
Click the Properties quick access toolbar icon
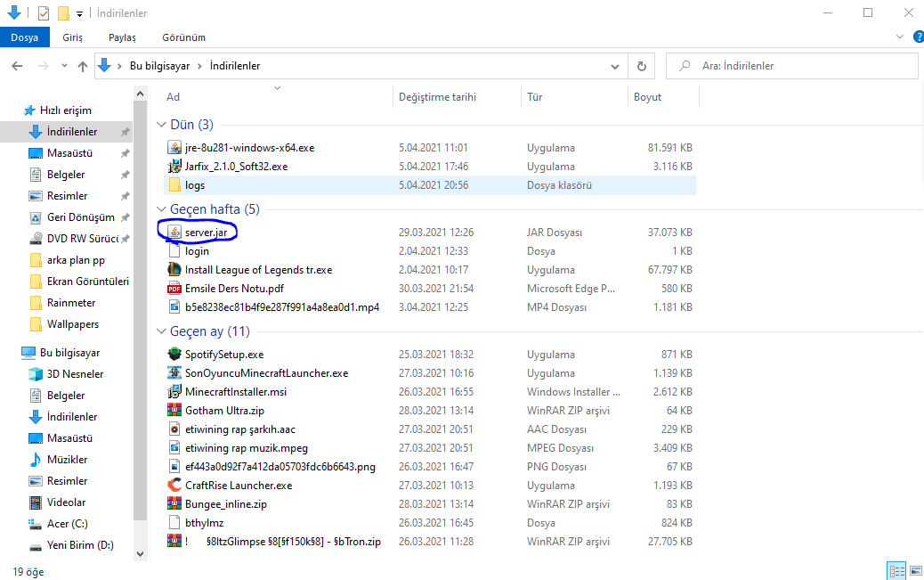point(44,13)
